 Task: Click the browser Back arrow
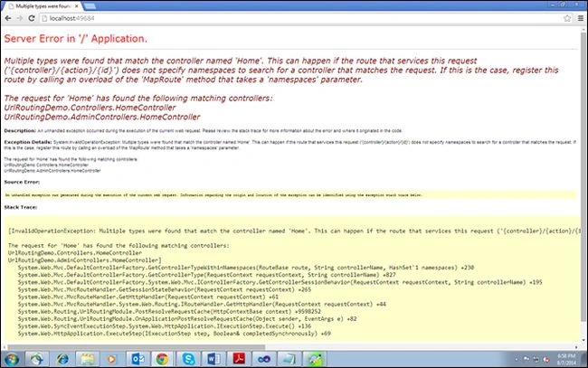(8, 18)
